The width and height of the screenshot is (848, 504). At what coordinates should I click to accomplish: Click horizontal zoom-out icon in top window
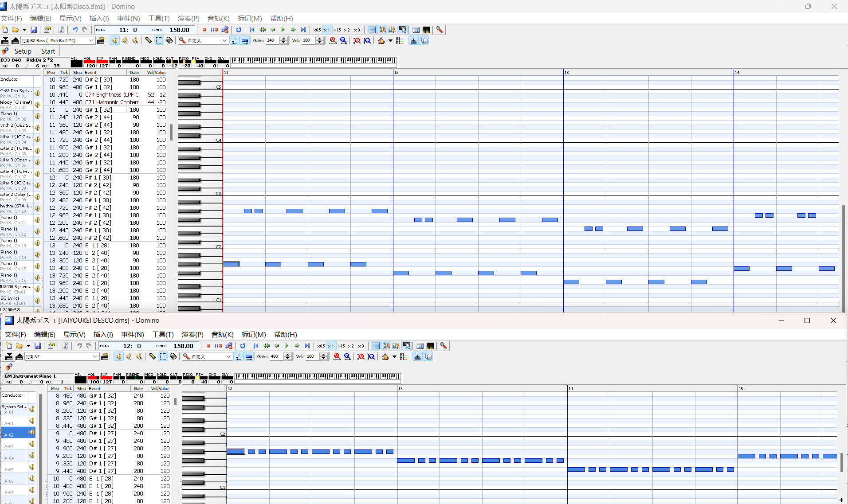(x=343, y=40)
